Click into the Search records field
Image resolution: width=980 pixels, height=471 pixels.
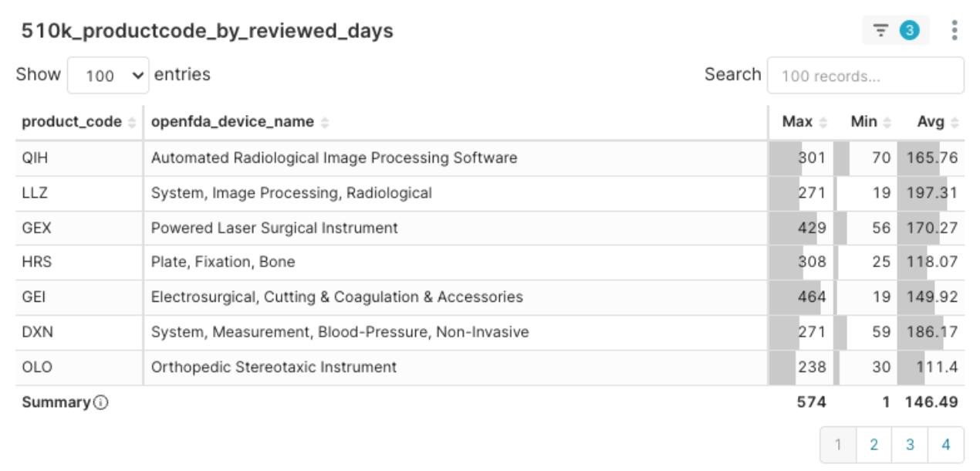coord(866,76)
